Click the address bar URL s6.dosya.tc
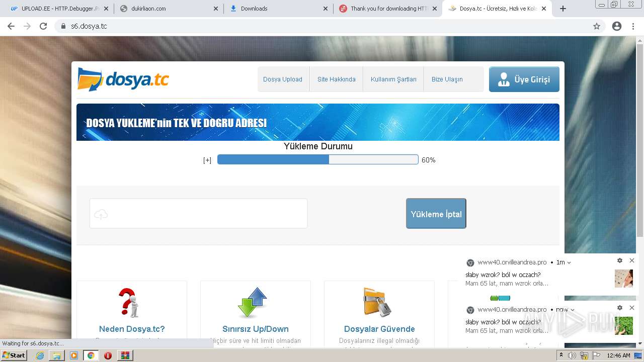Screen dimensions: 644x362 click(x=89, y=26)
